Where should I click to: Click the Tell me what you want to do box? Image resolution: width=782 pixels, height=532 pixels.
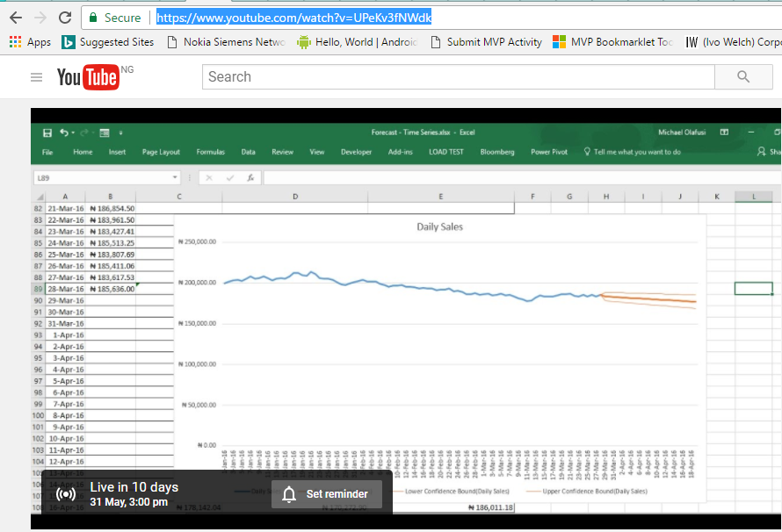tap(633, 152)
